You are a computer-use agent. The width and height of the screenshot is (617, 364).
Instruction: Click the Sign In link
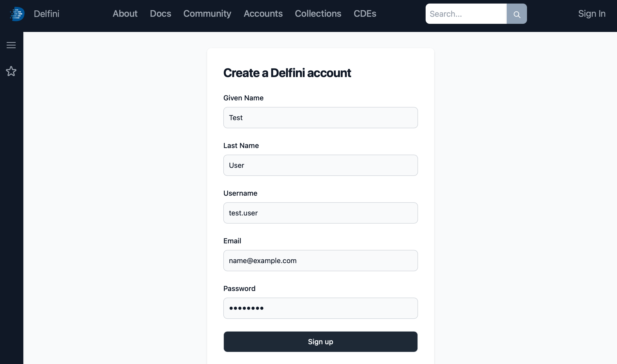pos(592,14)
